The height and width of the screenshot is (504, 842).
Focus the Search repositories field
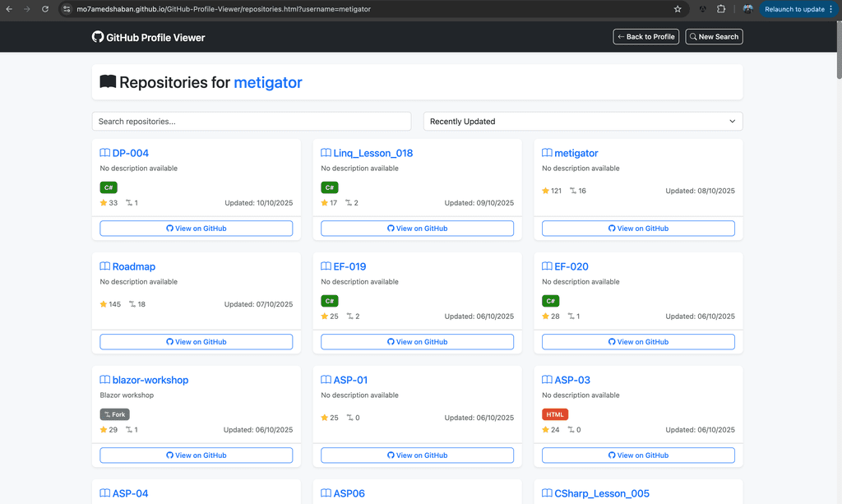pyautogui.click(x=251, y=122)
